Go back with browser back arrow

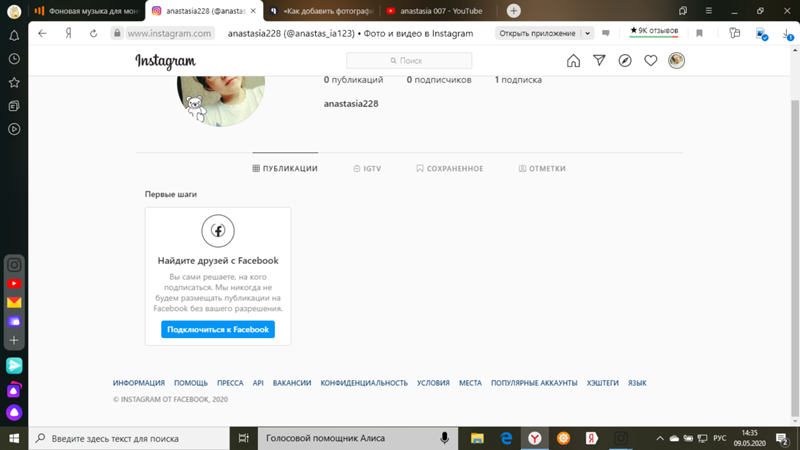coord(42,33)
